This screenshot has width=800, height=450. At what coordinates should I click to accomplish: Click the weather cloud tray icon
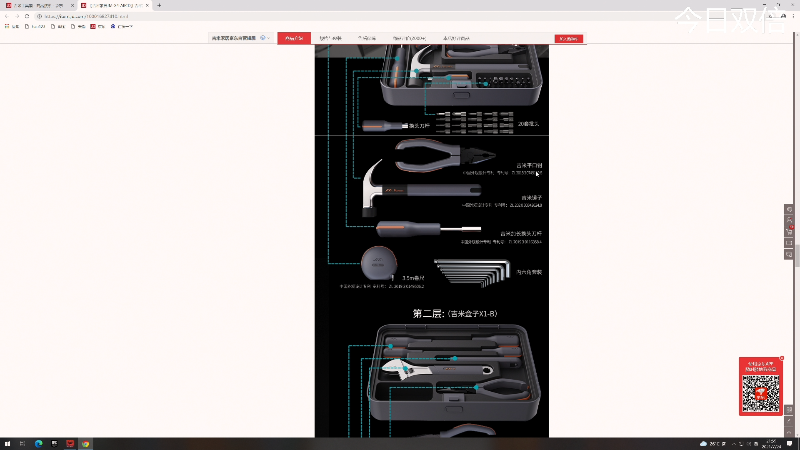[x=703, y=444]
